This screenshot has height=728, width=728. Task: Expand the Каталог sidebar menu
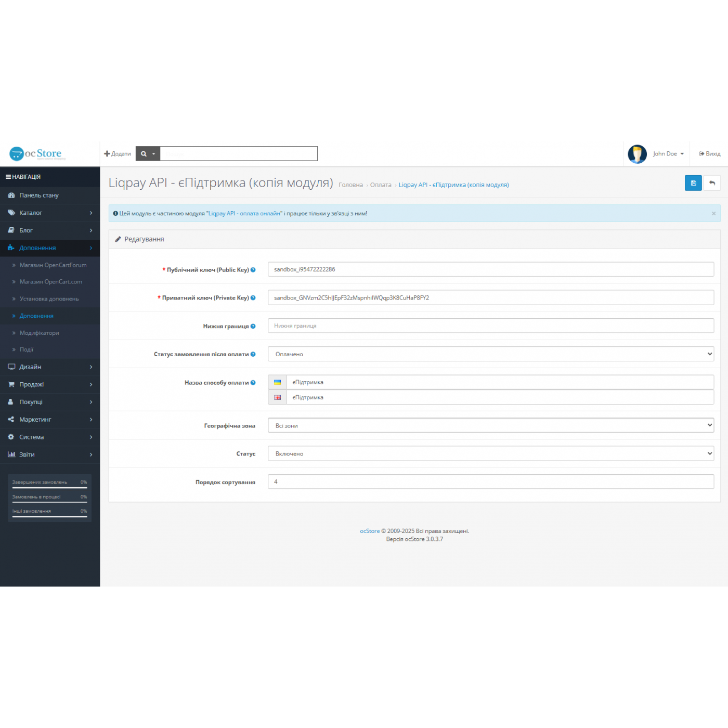(x=50, y=213)
